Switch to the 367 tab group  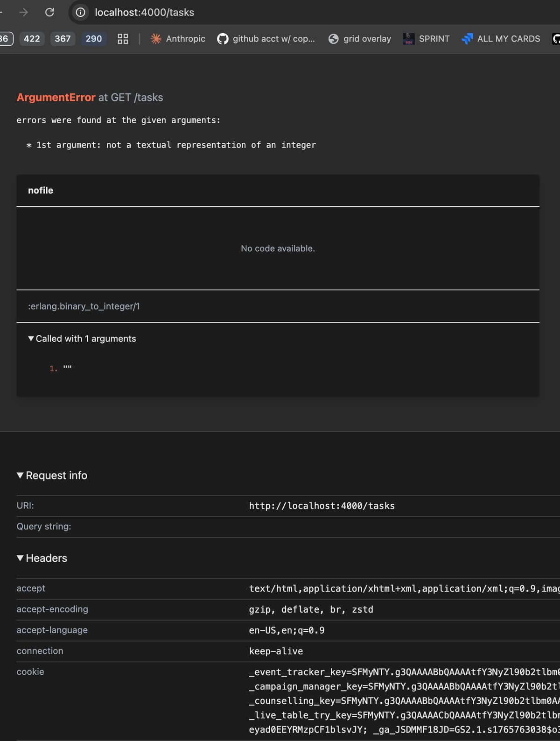coord(63,39)
